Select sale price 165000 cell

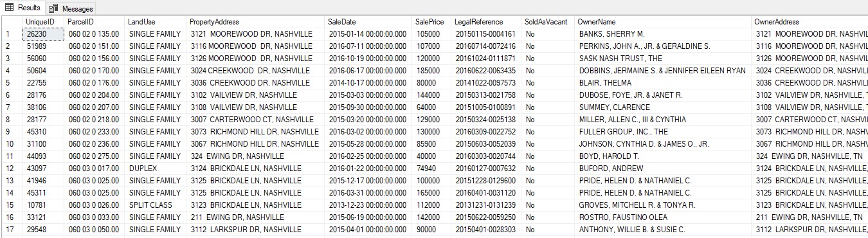431,193
